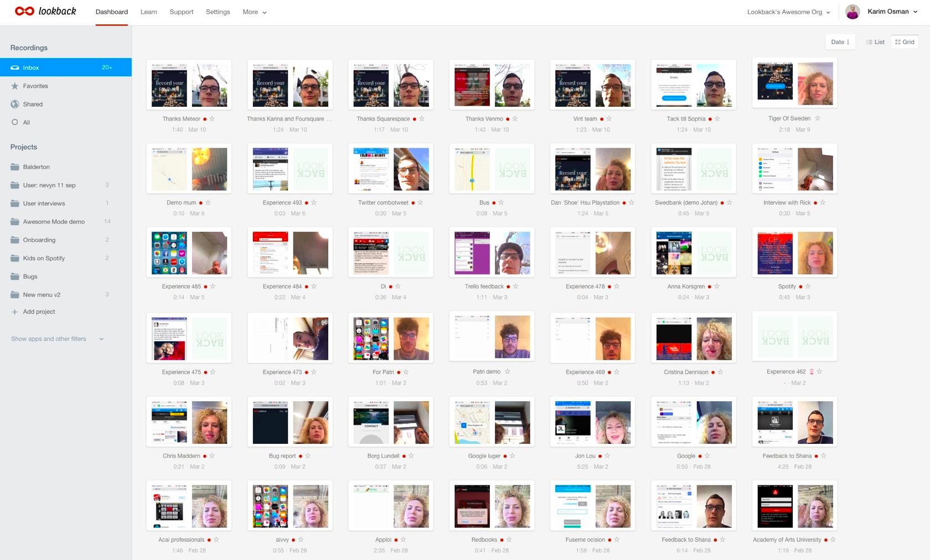Click the red dot next to Appioi

point(396,540)
